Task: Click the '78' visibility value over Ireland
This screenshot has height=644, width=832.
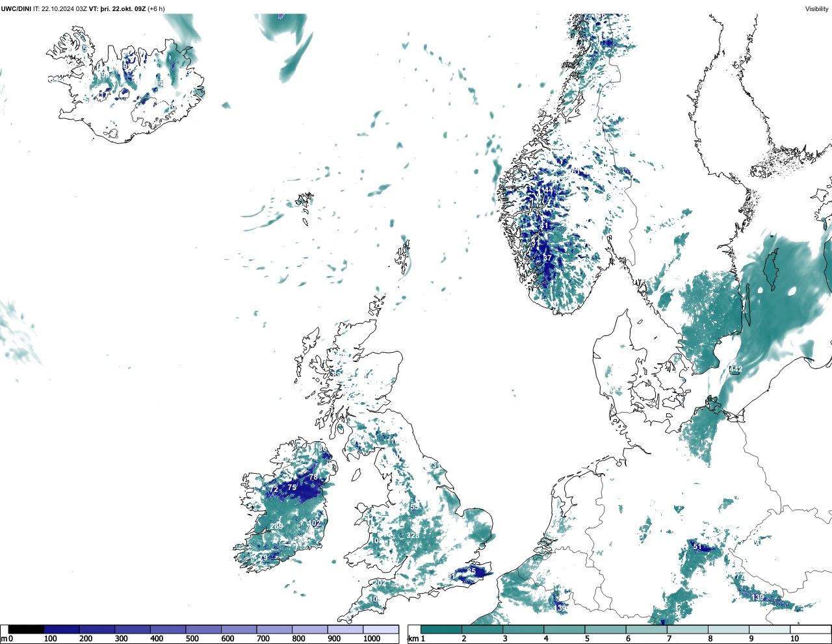Action: 313,478
